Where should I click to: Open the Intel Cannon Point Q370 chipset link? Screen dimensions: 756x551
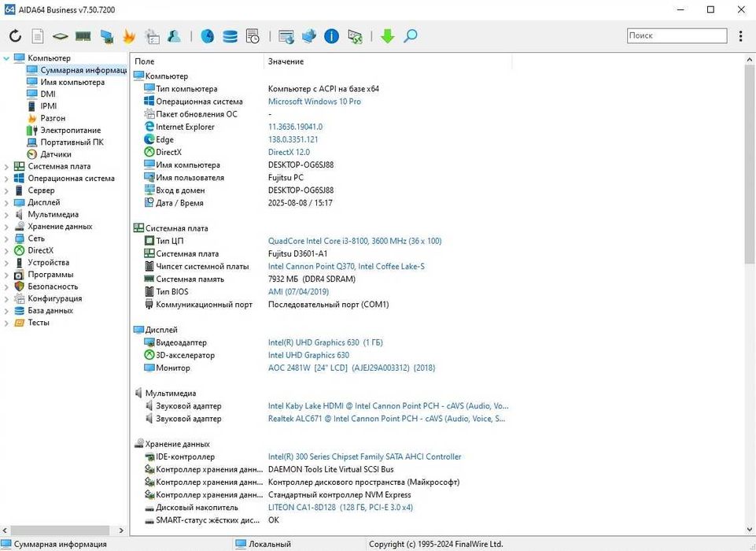[x=346, y=266]
